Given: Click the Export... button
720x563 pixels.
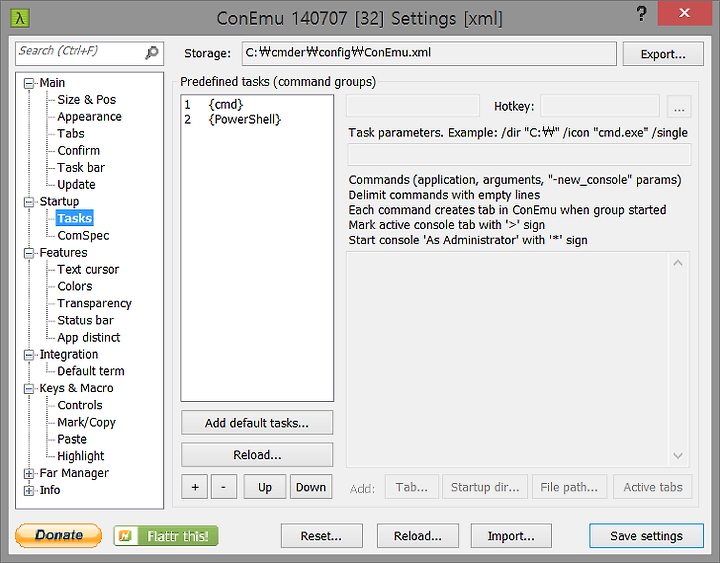Looking at the screenshot, I should (x=663, y=54).
